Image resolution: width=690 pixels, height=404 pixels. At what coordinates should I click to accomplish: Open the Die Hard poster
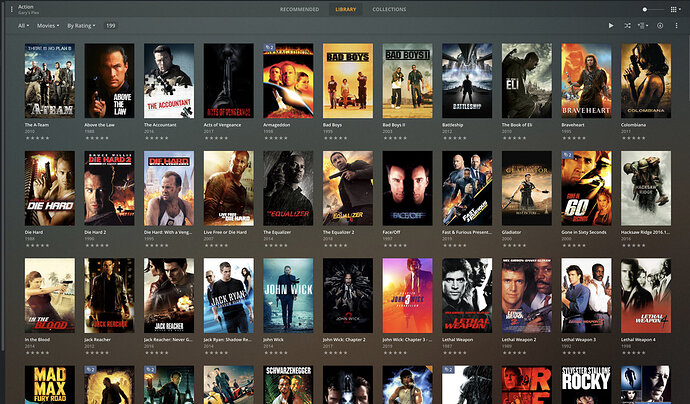point(50,188)
